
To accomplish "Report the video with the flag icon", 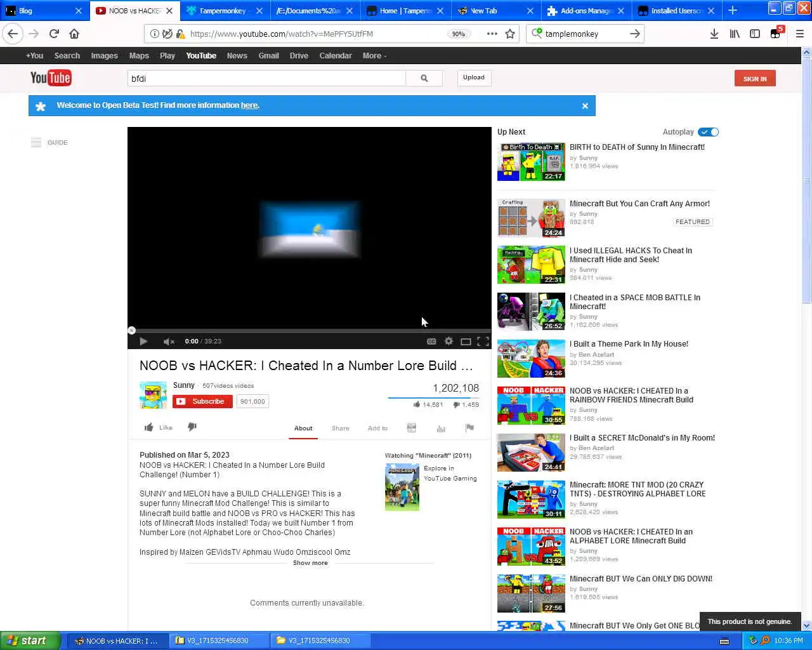I will tap(469, 428).
